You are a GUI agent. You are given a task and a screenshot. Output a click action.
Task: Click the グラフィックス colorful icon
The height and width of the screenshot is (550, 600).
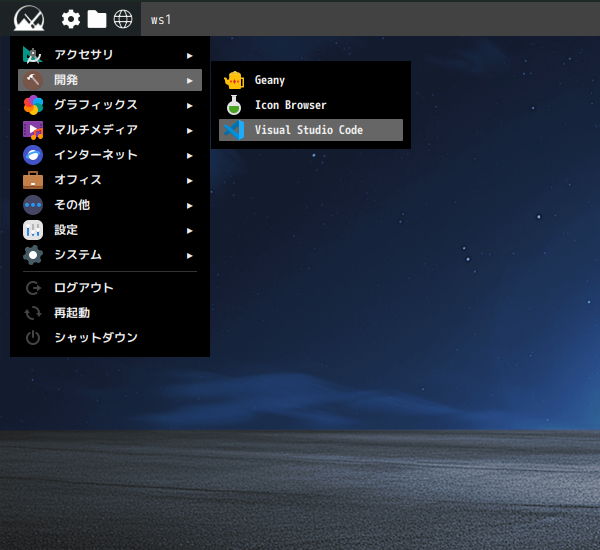point(33,105)
